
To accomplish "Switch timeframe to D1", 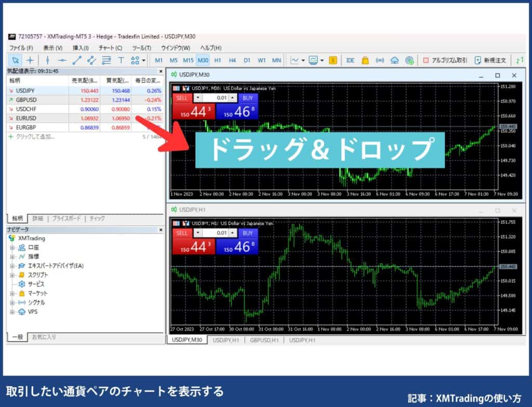I will (247, 60).
